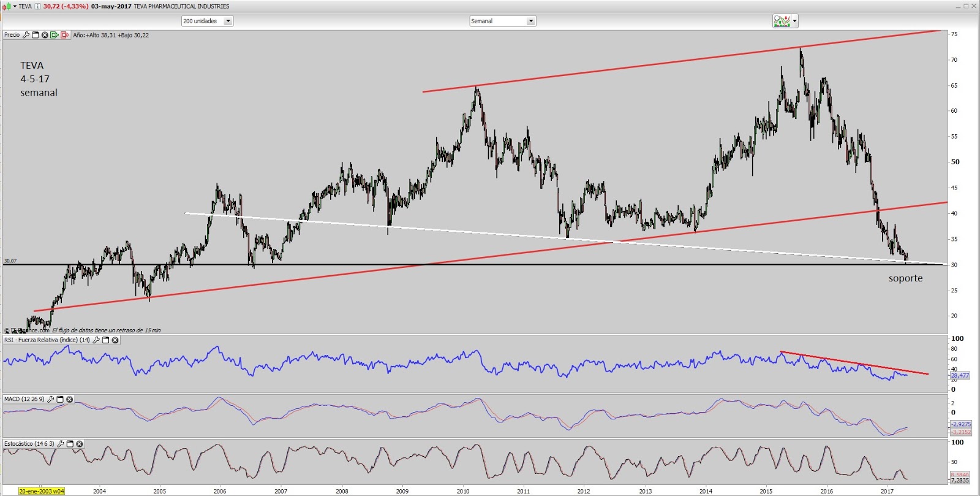Click the TEVA ticker symbol in title
The image size is (980, 496).
click(25, 6)
